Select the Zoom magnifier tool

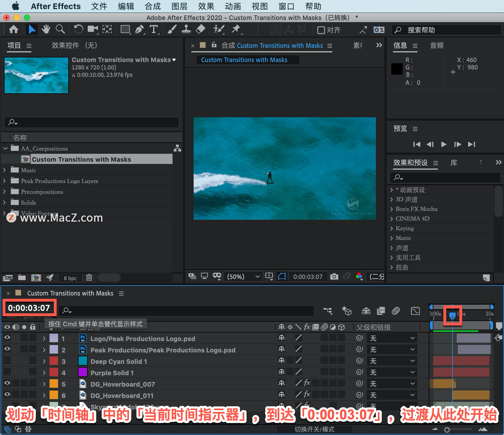tap(60, 30)
